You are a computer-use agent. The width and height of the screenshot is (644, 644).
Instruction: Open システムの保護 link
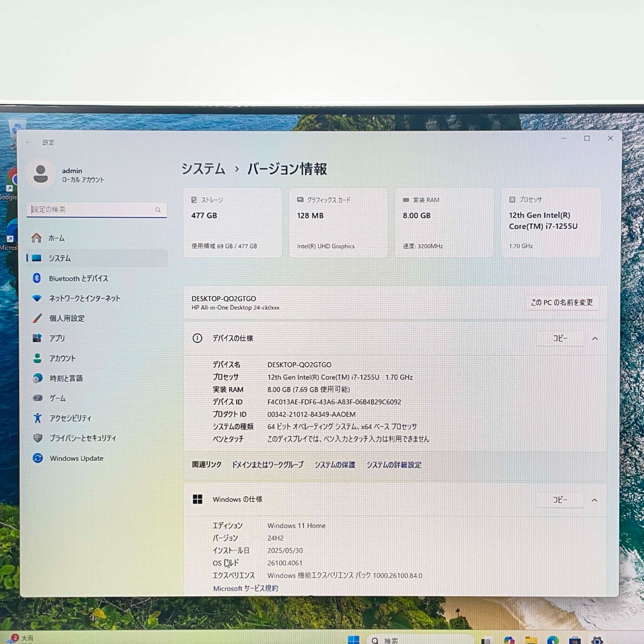click(335, 465)
